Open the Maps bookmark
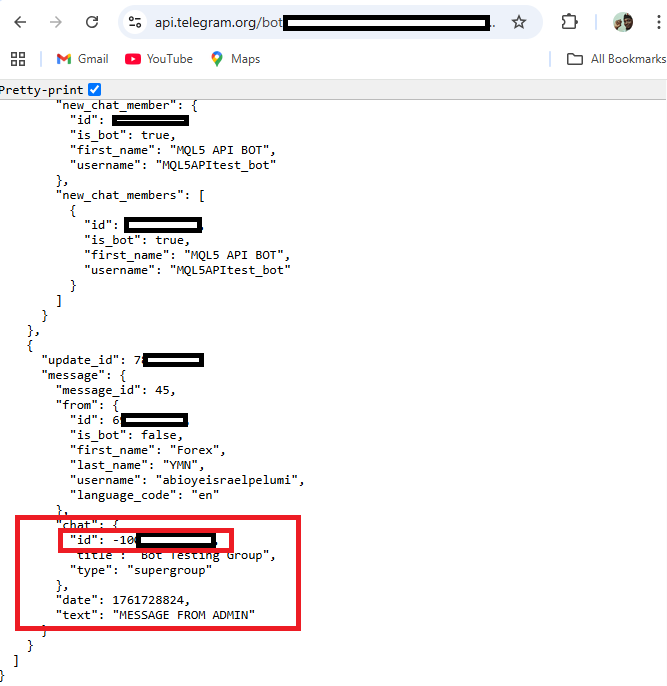Image resolution: width=667 pixels, height=686 pixels. (235, 59)
